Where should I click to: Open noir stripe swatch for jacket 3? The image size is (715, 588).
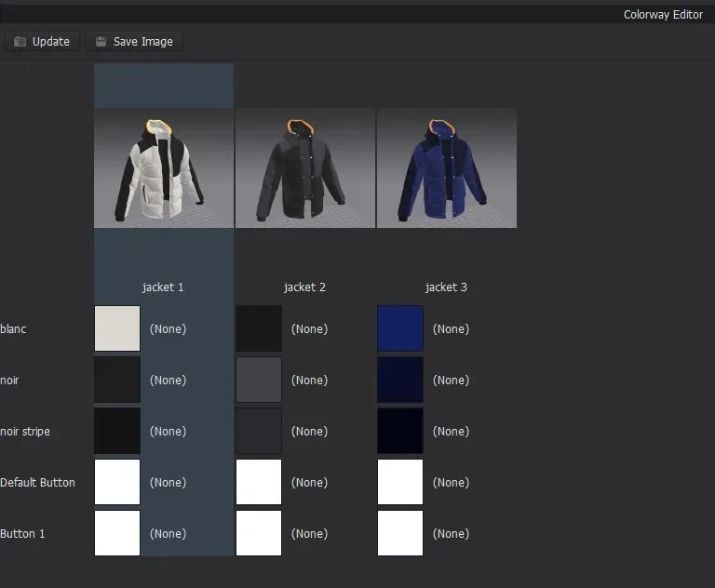pyautogui.click(x=400, y=431)
